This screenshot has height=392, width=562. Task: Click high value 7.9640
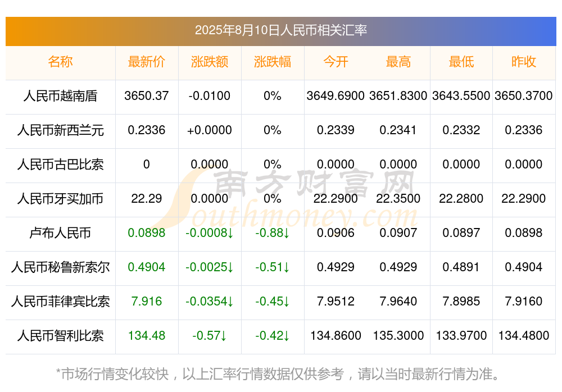coord(398,302)
